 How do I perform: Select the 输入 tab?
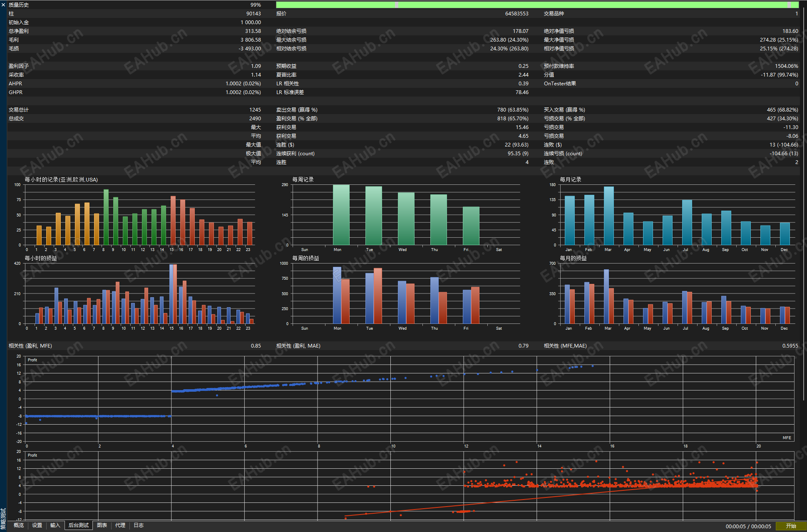tap(55, 525)
